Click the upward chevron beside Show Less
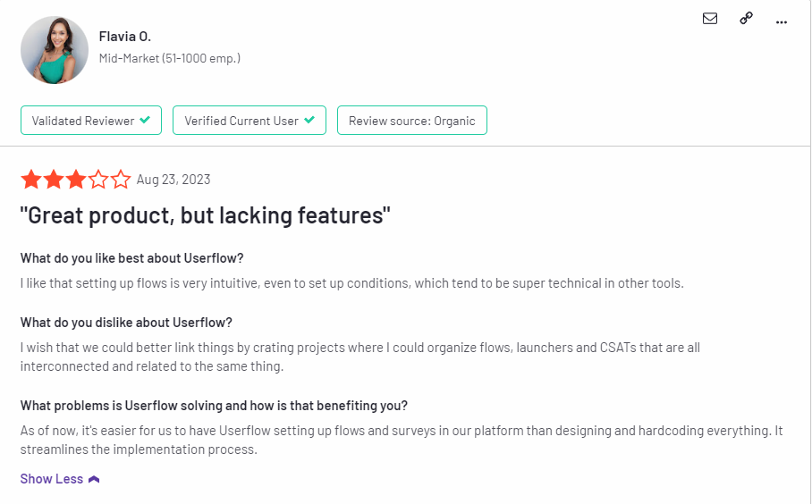The height and width of the screenshot is (504, 812). pos(94,480)
